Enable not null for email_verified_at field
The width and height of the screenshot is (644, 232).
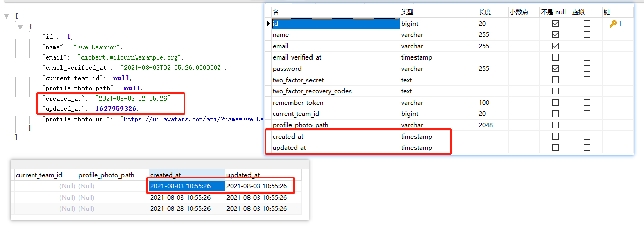click(x=555, y=57)
